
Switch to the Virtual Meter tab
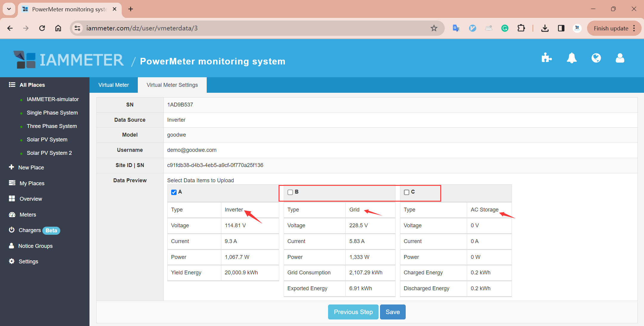coord(114,85)
